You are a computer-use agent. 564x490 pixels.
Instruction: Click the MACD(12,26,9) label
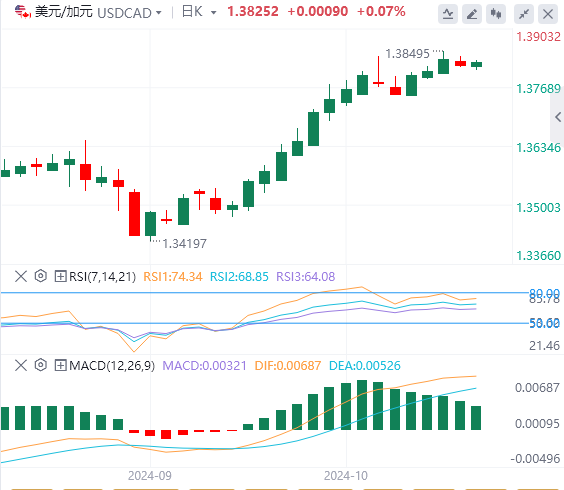tap(112, 366)
